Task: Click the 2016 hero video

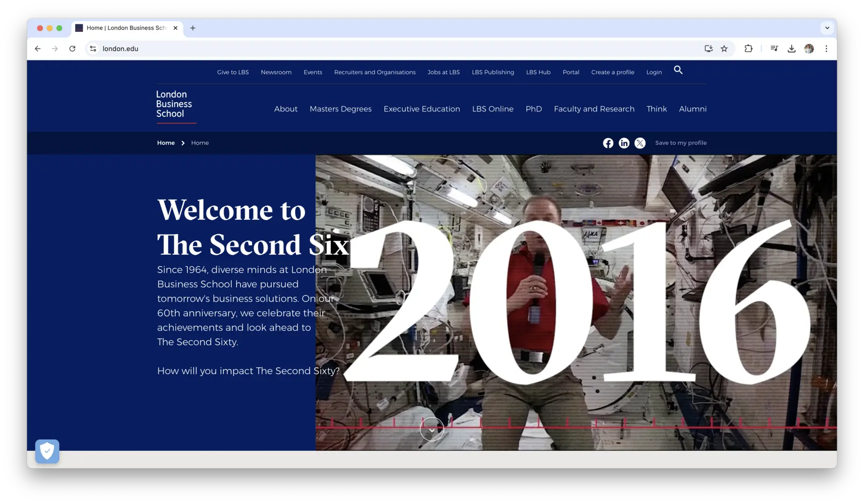Action: coord(576,302)
